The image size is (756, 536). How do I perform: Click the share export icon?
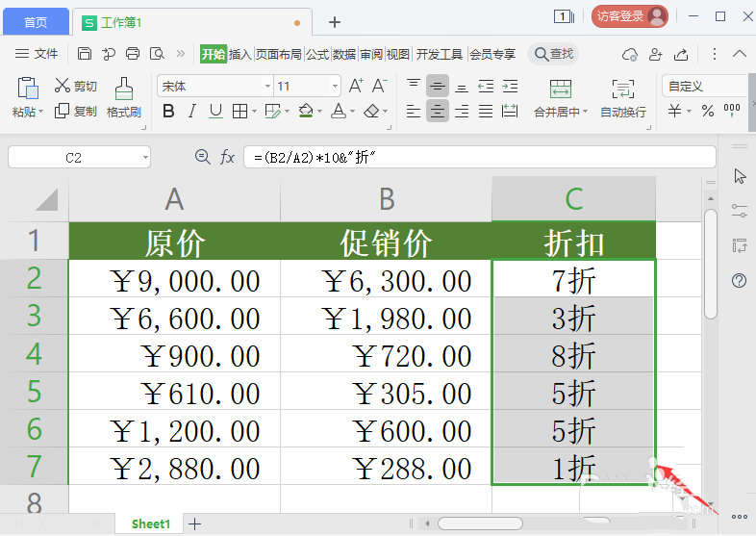[681, 54]
